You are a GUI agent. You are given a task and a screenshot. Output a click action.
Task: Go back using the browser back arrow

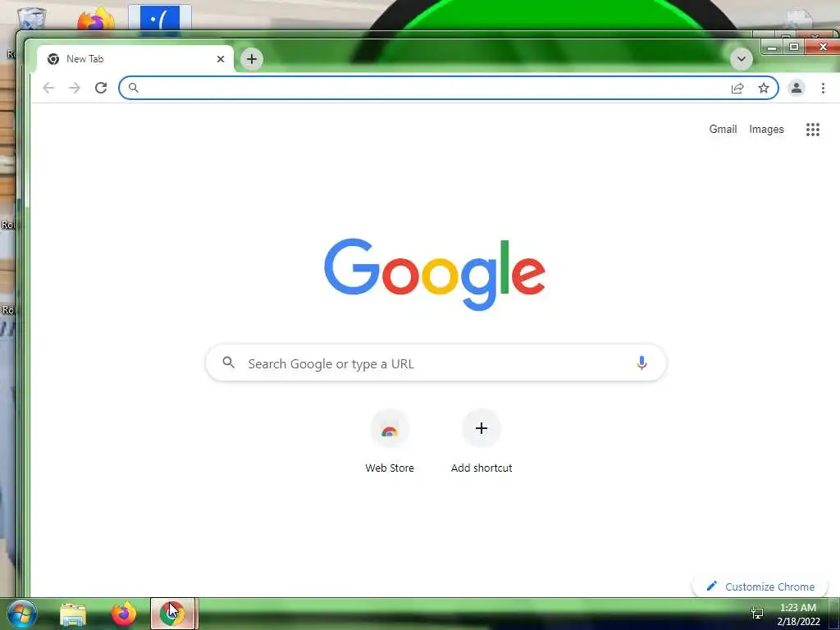[48, 88]
